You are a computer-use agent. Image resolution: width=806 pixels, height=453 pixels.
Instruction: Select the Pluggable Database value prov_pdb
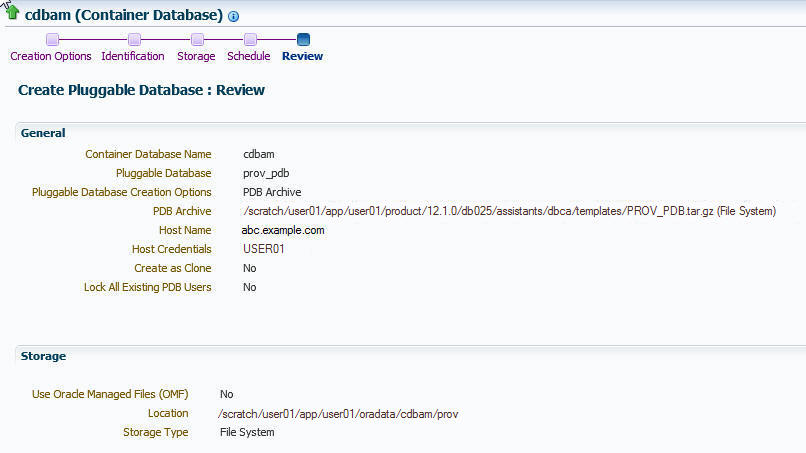click(x=266, y=173)
